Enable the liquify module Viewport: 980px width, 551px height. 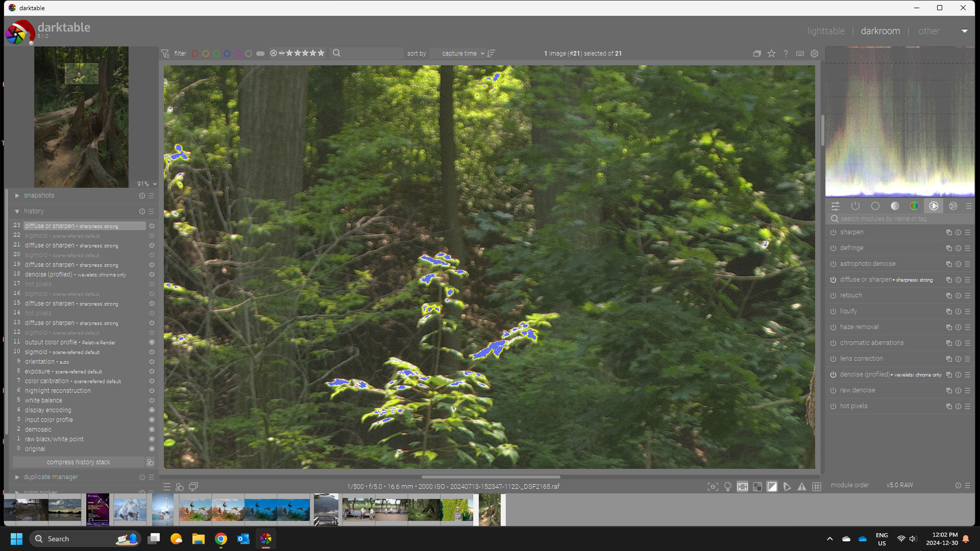point(833,311)
